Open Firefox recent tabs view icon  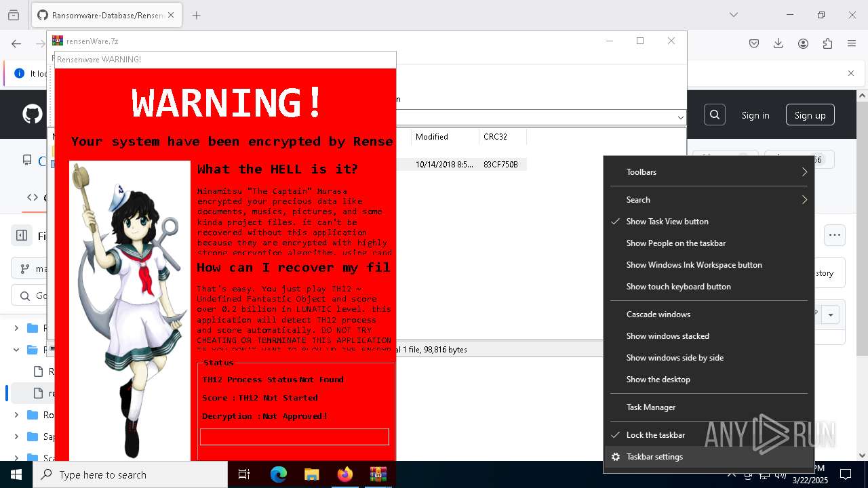click(x=14, y=15)
